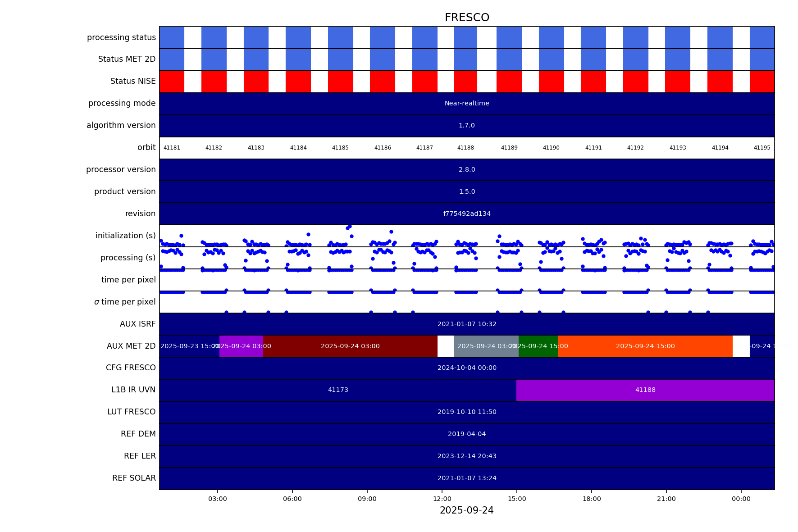
Task: Select the revision value f775492ad134
Action: click(x=466, y=214)
